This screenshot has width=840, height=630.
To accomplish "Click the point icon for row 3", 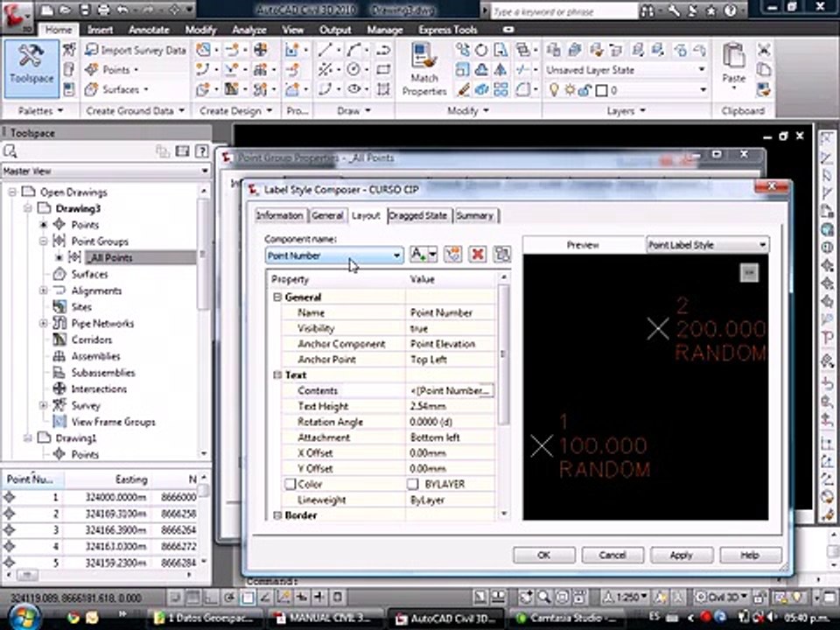I will [x=9, y=530].
